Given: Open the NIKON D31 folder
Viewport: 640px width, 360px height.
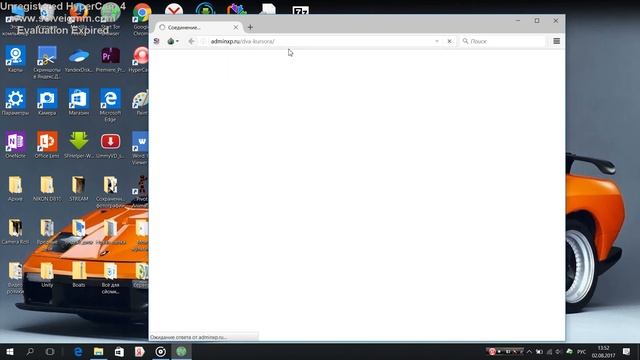Looking at the screenshot, I should 47,188.
